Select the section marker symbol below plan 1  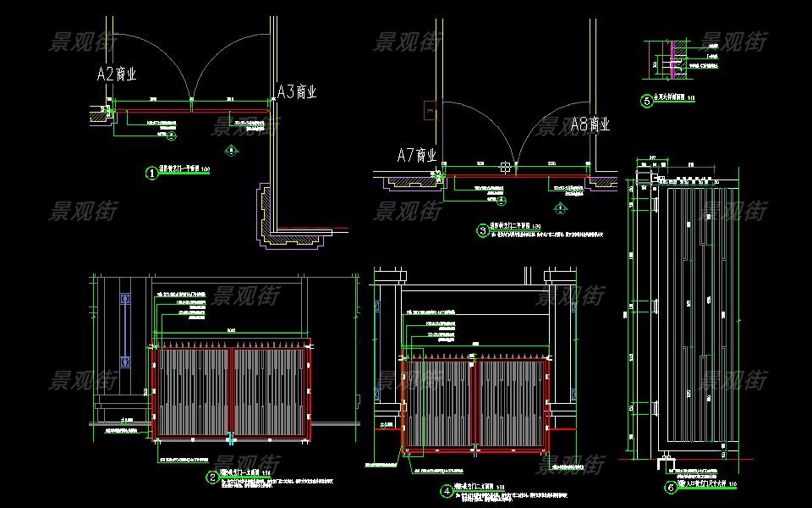[x=231, y=151]
